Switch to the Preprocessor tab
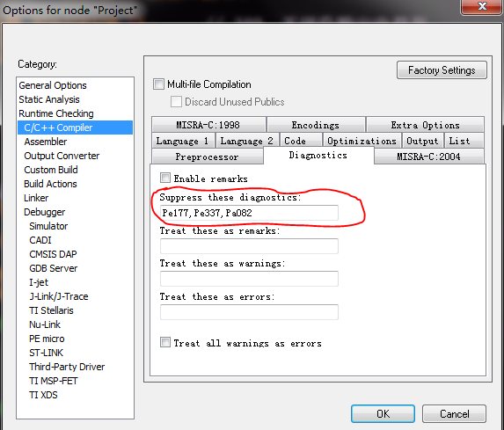 (x=208, y=157)
